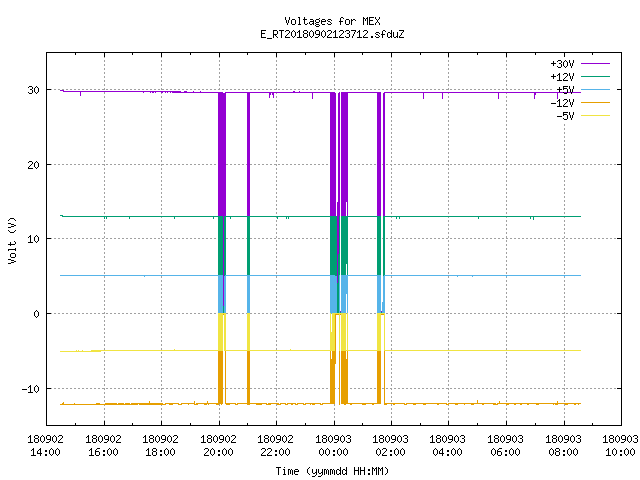Click the green +12V legend line sample
Image resolution: width=640 pixels, height=480 pixels.
pyautogui.click(x=595, y=76)
